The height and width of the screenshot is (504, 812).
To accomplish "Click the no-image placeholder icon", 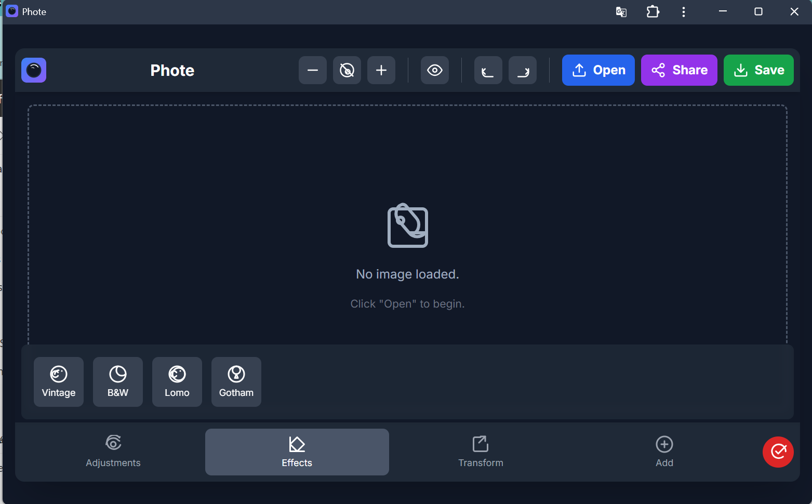I will click(x=408, y=226).
